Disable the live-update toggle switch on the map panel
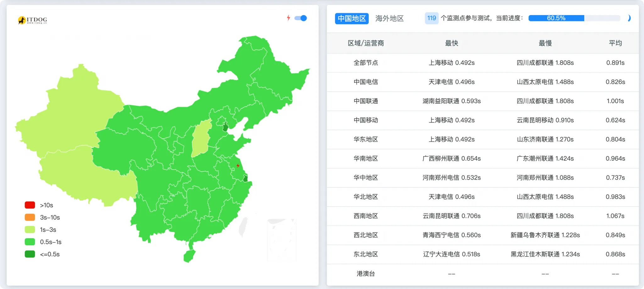Image resolution: width=644 pixels, height=289 pixels. point(301,18)
